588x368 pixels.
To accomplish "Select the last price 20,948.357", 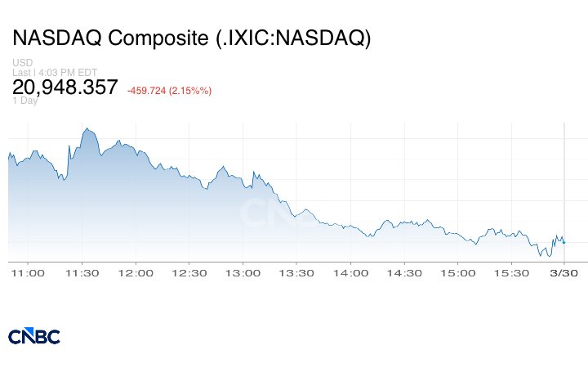I will click(x=65, y=87).
